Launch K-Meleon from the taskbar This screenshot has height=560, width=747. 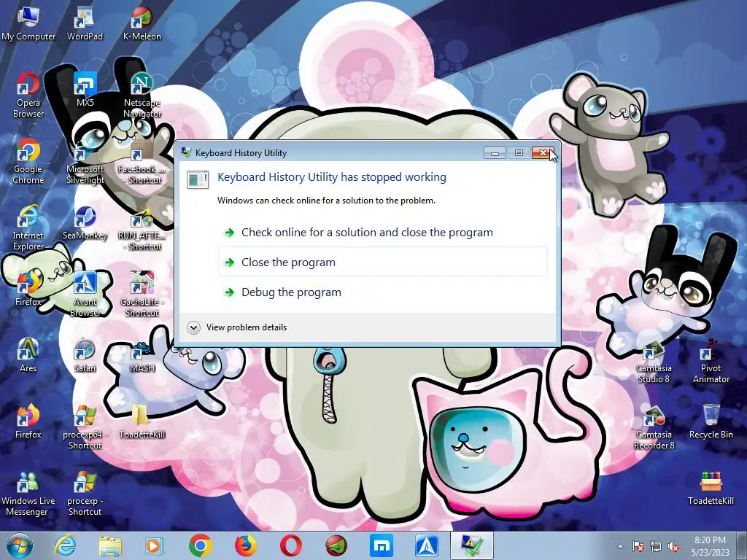pyautogui.click(x=336, y=545)
